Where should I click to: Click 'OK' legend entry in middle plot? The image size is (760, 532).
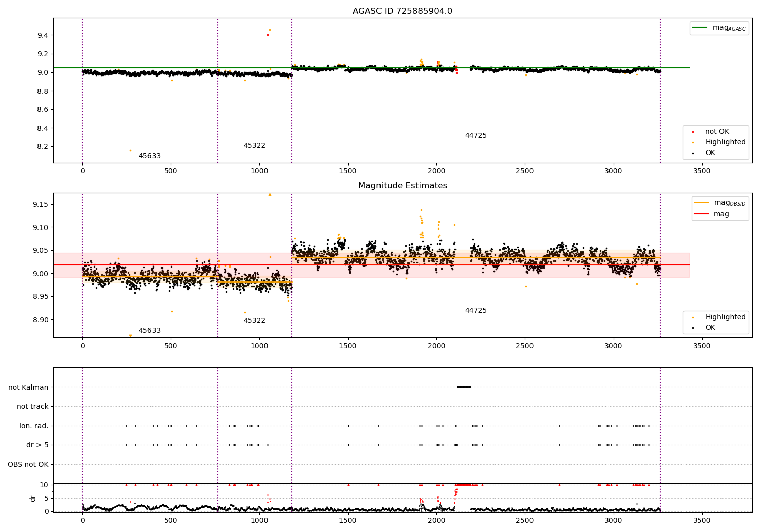pos(710,327)
